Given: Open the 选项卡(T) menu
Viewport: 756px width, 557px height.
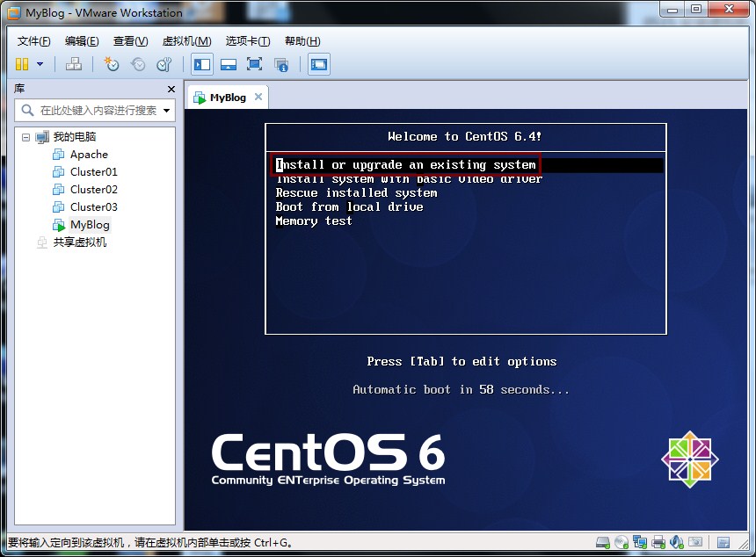Looking at the screenshot, I should pos(248,41).
